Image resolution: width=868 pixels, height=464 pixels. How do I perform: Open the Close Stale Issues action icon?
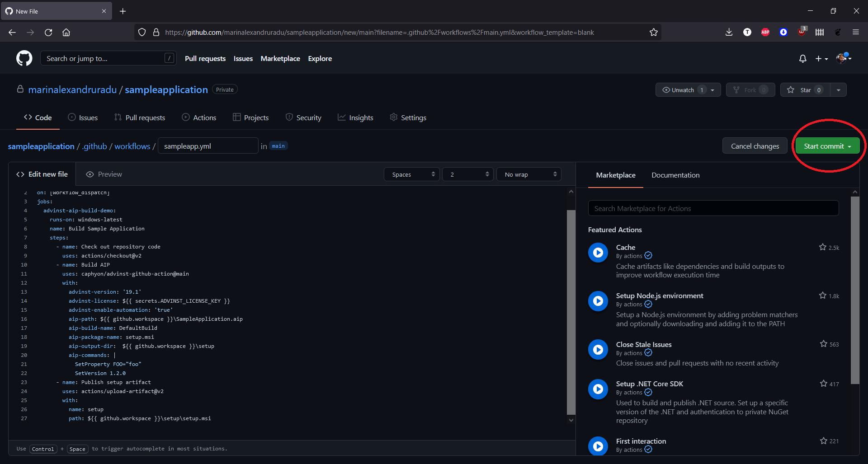point(598,350)
